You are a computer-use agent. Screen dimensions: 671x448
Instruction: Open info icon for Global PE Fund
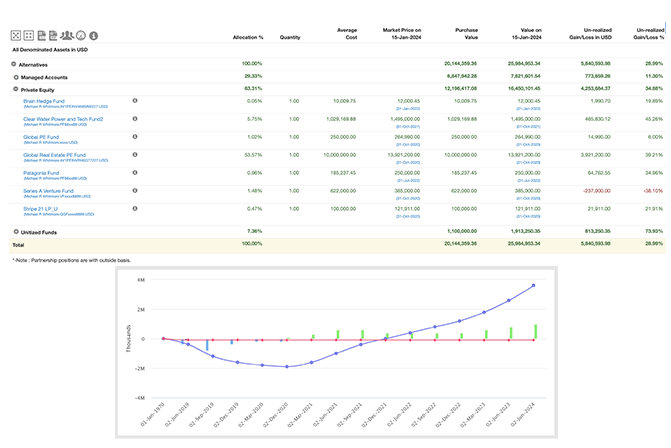[135, 137]
